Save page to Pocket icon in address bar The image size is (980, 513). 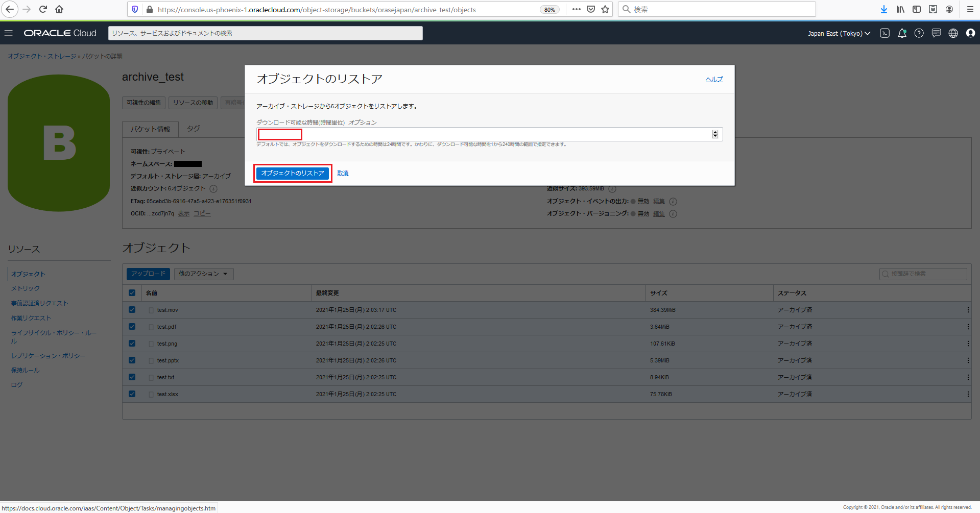point(591,9)
